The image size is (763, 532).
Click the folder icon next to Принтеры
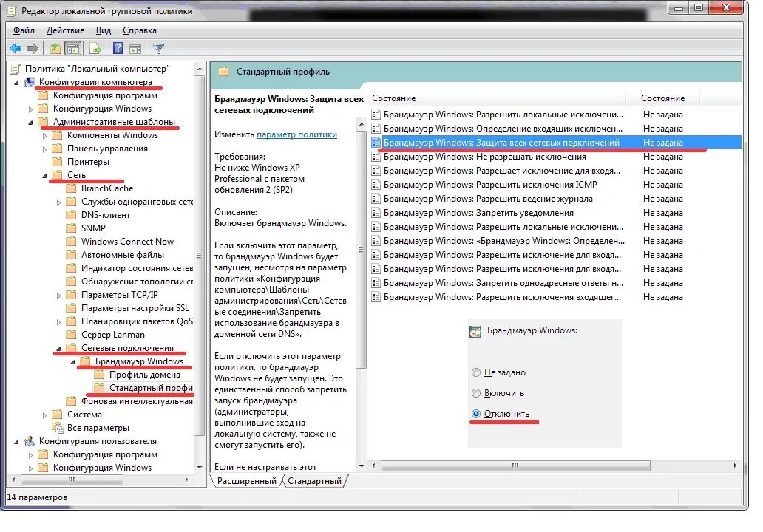[58, 162]
